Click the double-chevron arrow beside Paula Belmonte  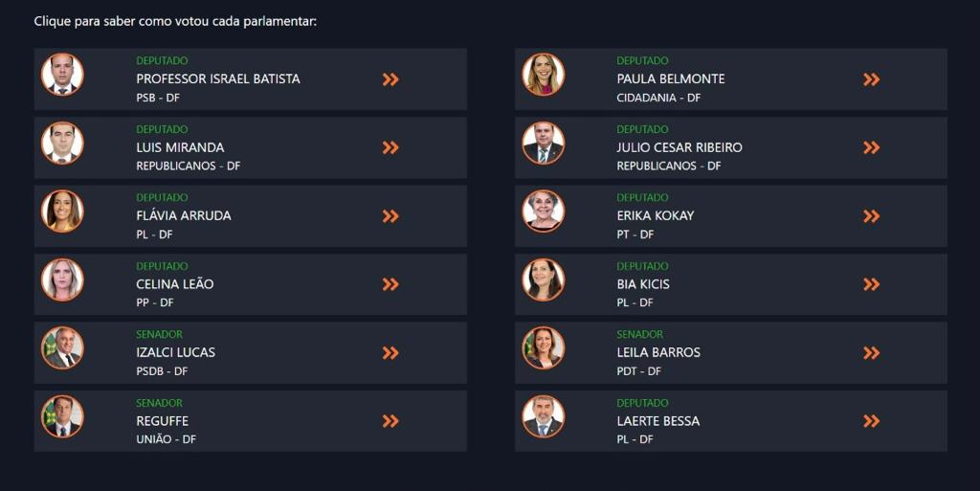[x=871, y=79]
